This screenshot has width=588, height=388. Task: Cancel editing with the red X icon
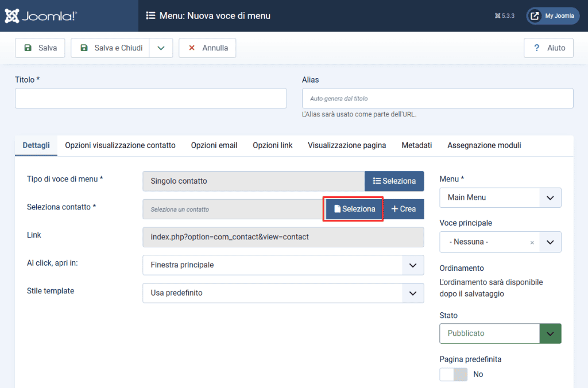coord(192,48)
